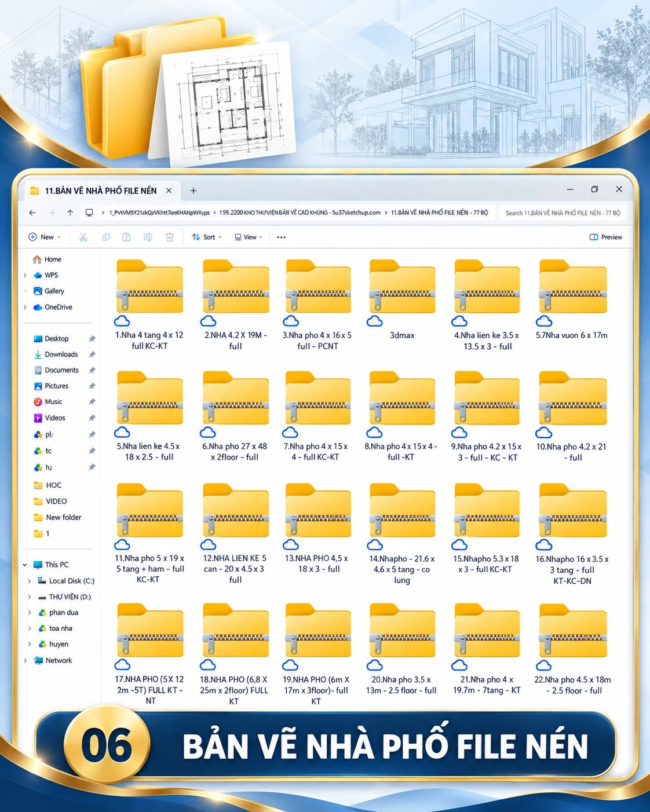
Task: Click the PC monitor icon in address bar
Action: 89,213
